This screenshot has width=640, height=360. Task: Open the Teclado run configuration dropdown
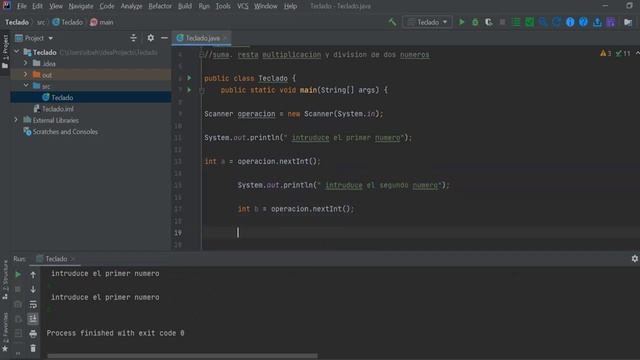pos(428,22)
